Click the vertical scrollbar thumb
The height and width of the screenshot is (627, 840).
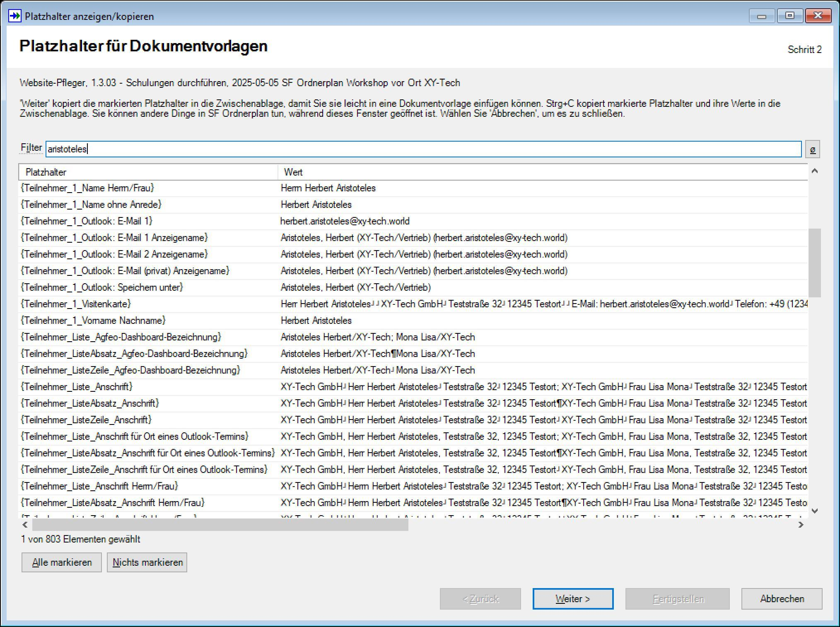(814, 263)
